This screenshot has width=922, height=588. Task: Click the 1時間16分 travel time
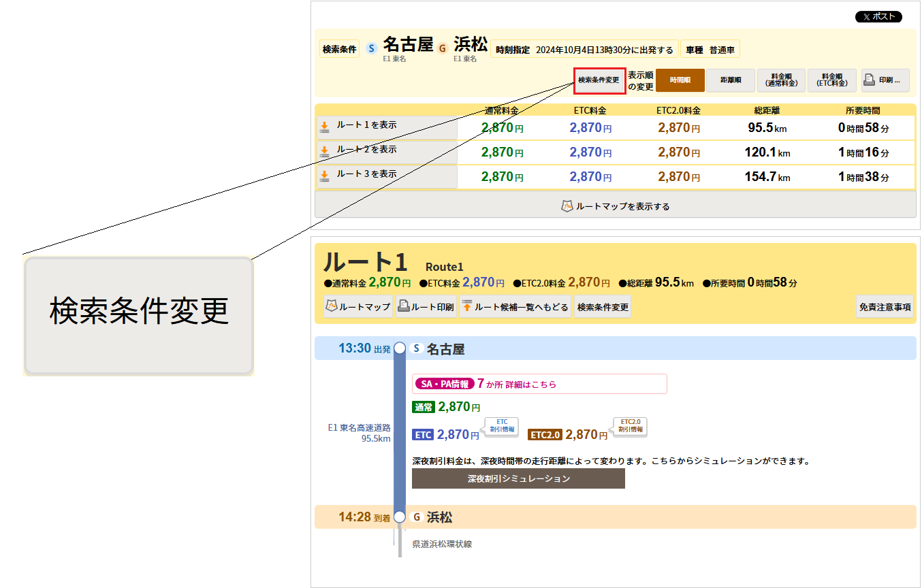(863, 152)
